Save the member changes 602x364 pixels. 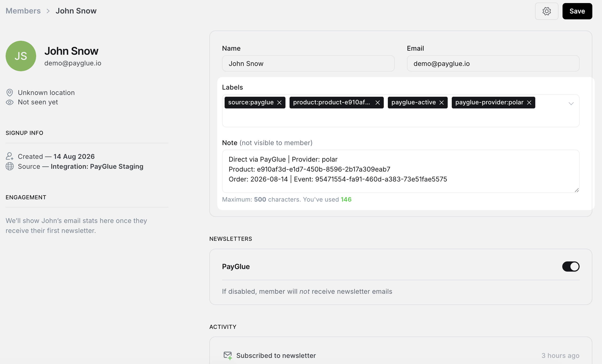pyautogui.click(x=577, y=11)
